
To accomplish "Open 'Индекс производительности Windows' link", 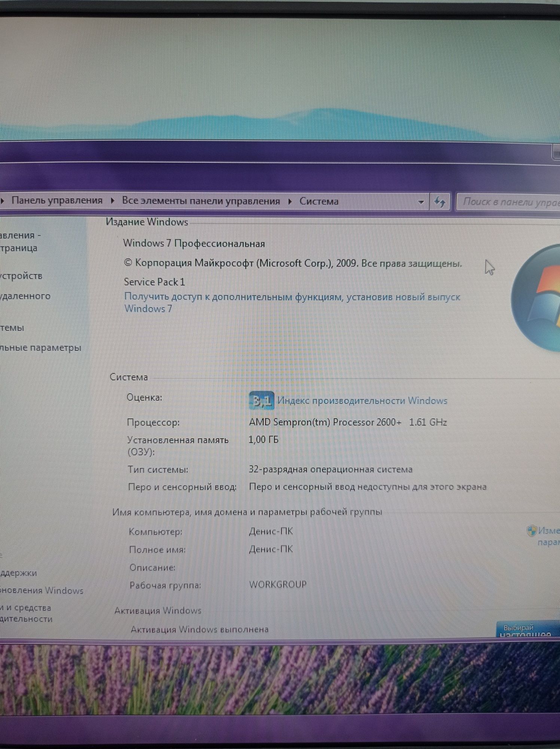I will click(362, 401).
